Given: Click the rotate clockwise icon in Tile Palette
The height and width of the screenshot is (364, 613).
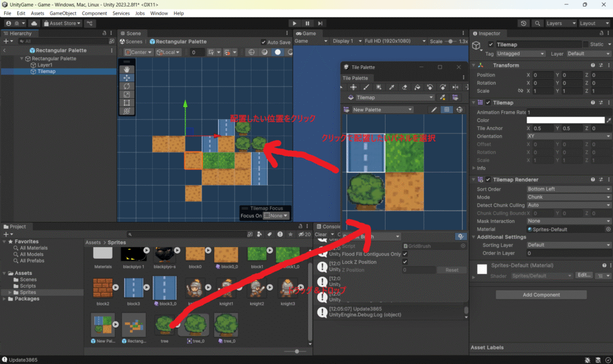Looking at the screenshot, I should [443, 87].
